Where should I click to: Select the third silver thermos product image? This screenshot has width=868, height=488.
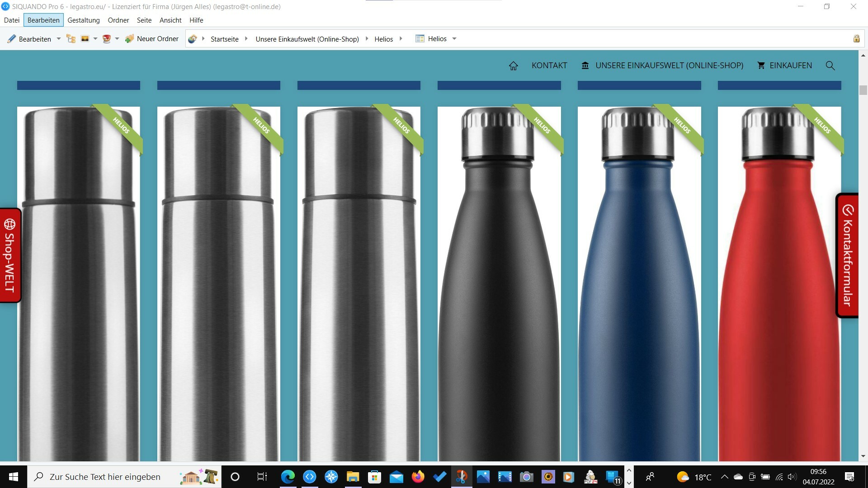(x=359, y=284)
